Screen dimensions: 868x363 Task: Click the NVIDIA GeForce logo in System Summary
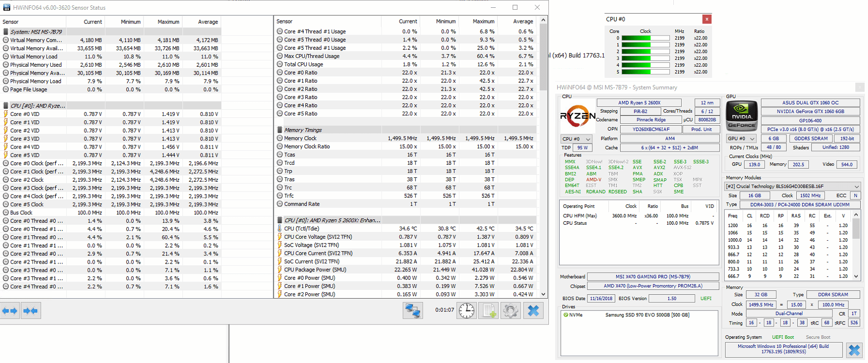click(x=742, y=116)
